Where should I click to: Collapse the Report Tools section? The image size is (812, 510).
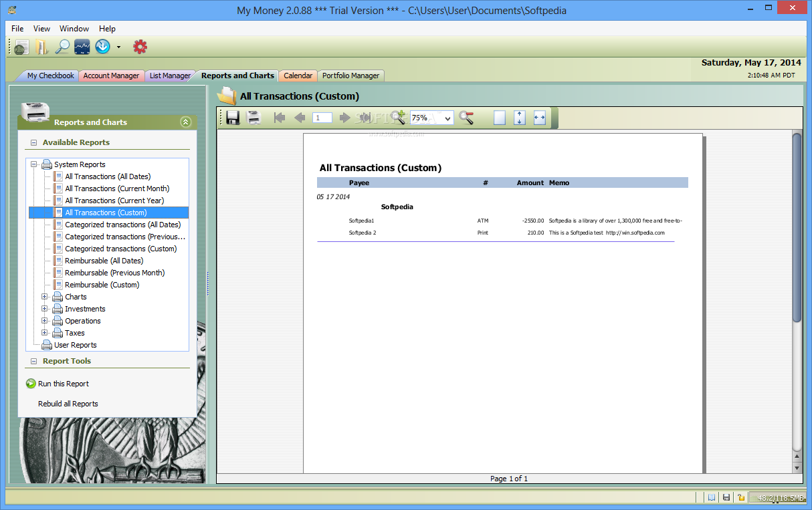coord(33,361)
